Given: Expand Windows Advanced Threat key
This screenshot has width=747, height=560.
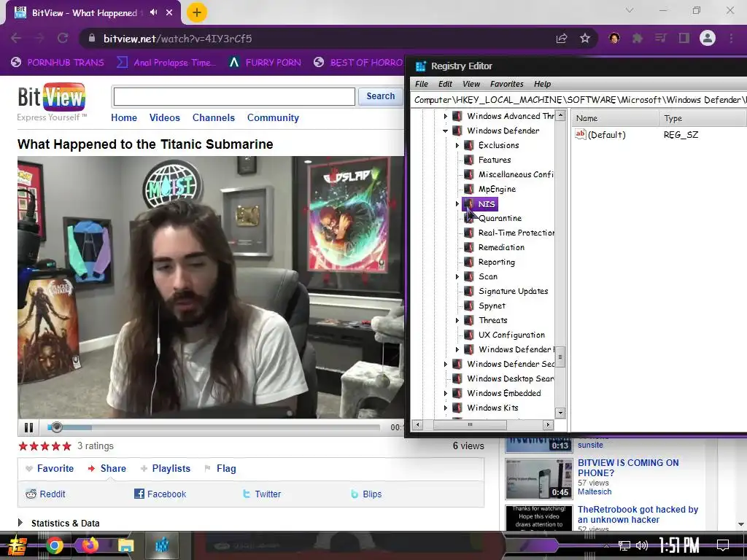Looking at the screenshot, I should click(x=446, y=116).
